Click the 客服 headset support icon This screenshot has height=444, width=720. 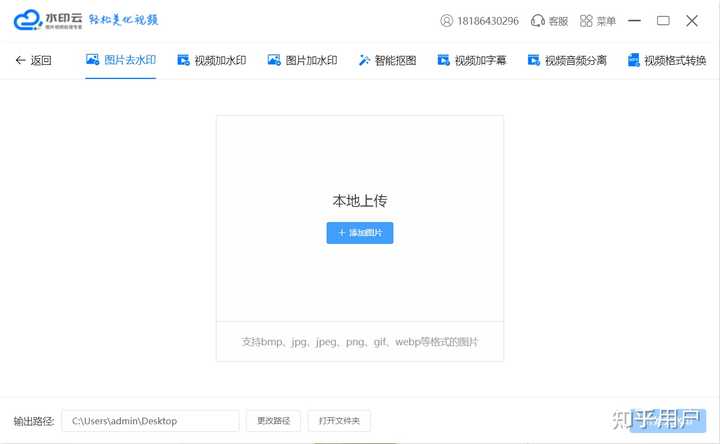[x=537, y=21]
